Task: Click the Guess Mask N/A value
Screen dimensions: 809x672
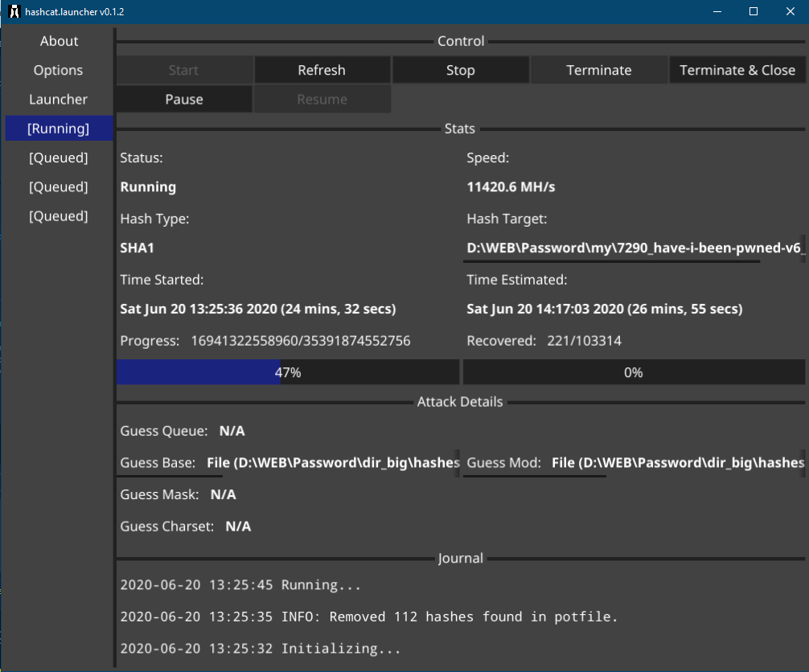Action: pyautogui.click(x=224, y=494)
